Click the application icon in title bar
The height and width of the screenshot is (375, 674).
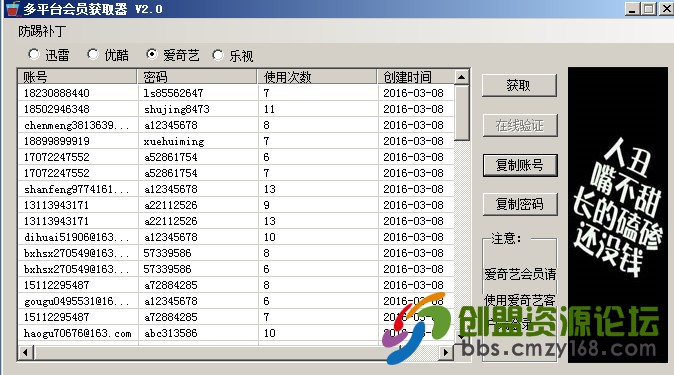coord(13,9)
